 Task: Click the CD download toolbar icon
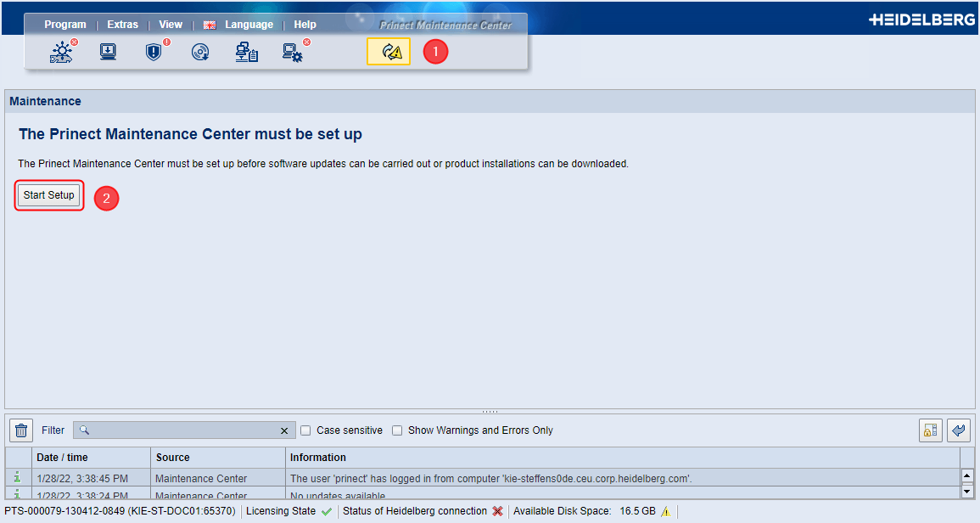(200, 51)
